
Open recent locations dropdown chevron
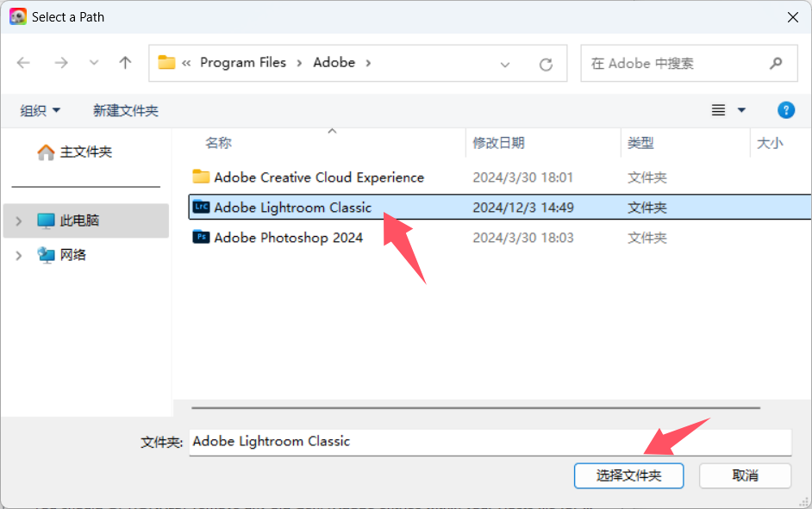tap(94, 63)
